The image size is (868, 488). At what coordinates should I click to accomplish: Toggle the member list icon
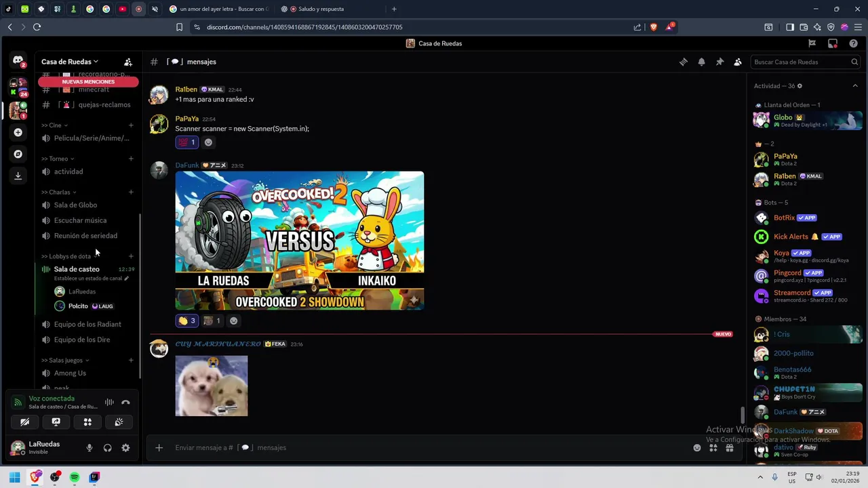coord(738,62)
